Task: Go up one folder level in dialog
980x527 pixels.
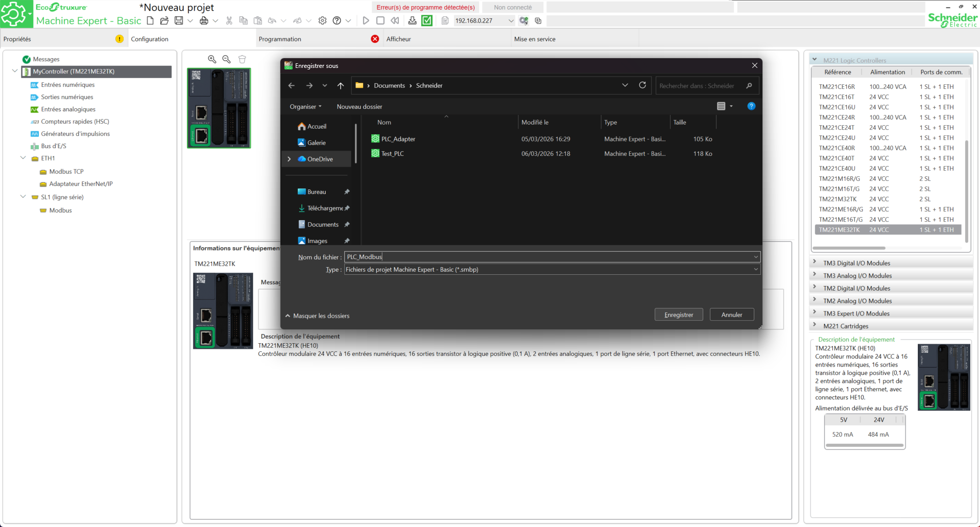Action: [x=340, y=85]
